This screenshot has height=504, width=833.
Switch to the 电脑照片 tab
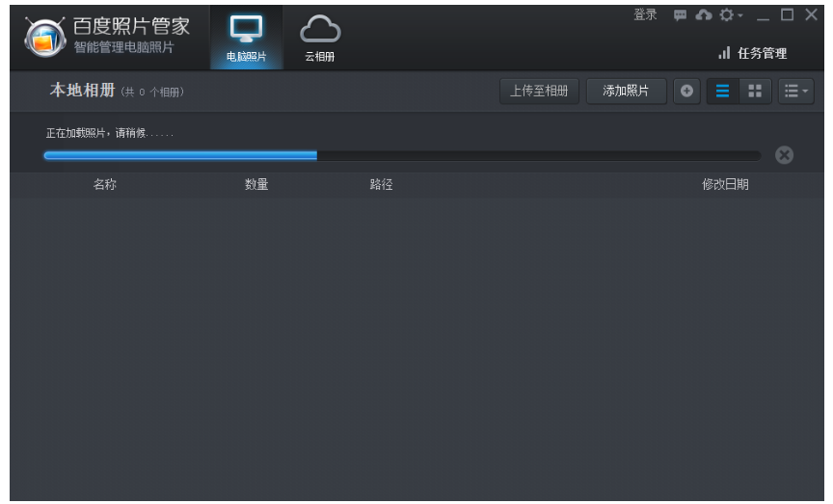[x=247, y=38]
